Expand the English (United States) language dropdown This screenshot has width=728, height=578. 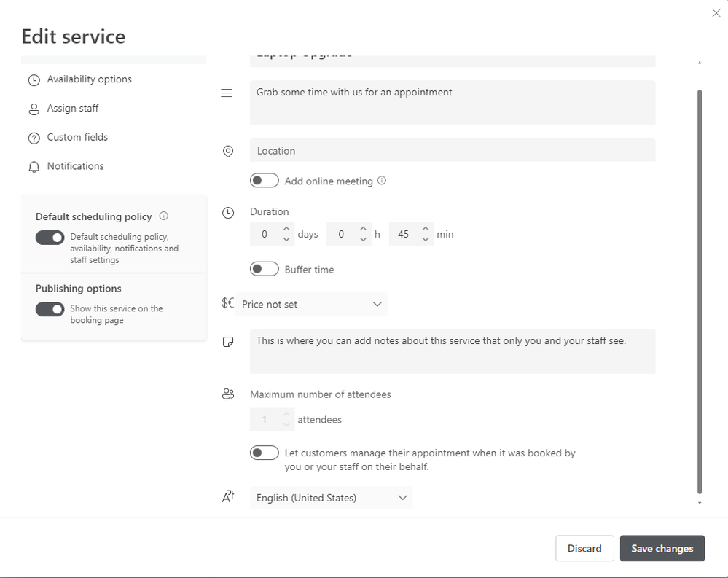(x=331, y=498)
